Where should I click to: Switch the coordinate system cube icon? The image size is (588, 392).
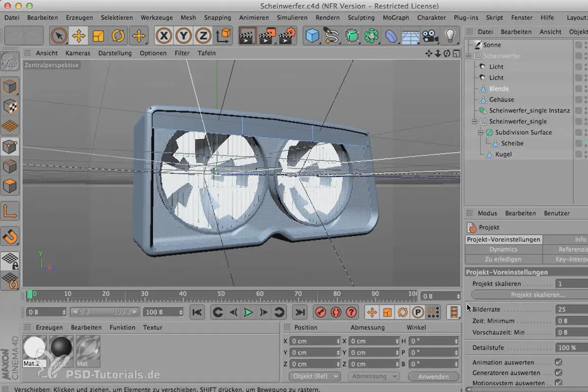click(x=223, y=36)
